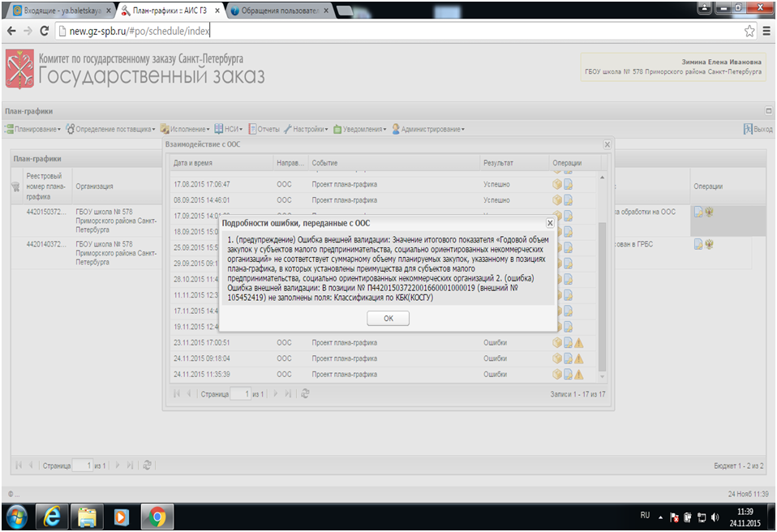The image size is (777, 532).
Task: Close the «Подробности ошибки» dialog
Action: tap(550, 223)
